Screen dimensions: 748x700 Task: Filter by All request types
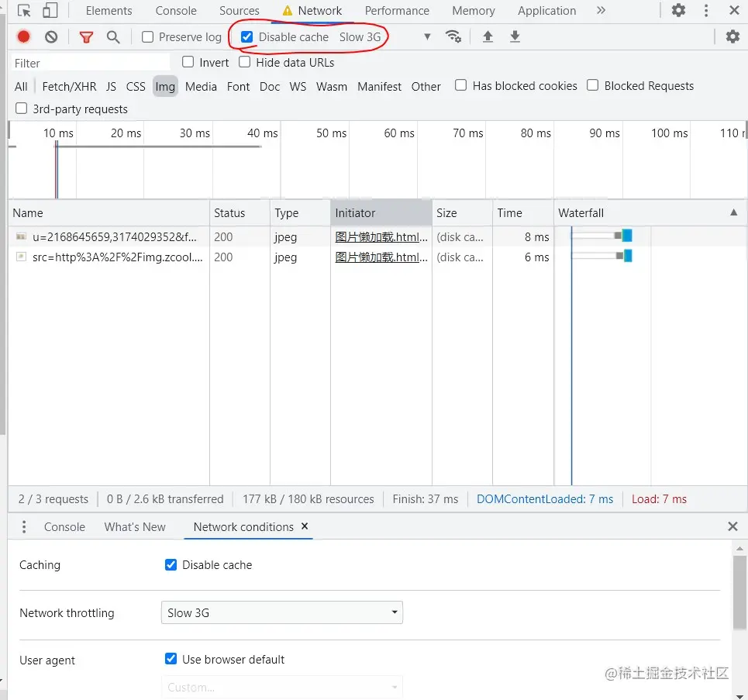coord(21,86)
